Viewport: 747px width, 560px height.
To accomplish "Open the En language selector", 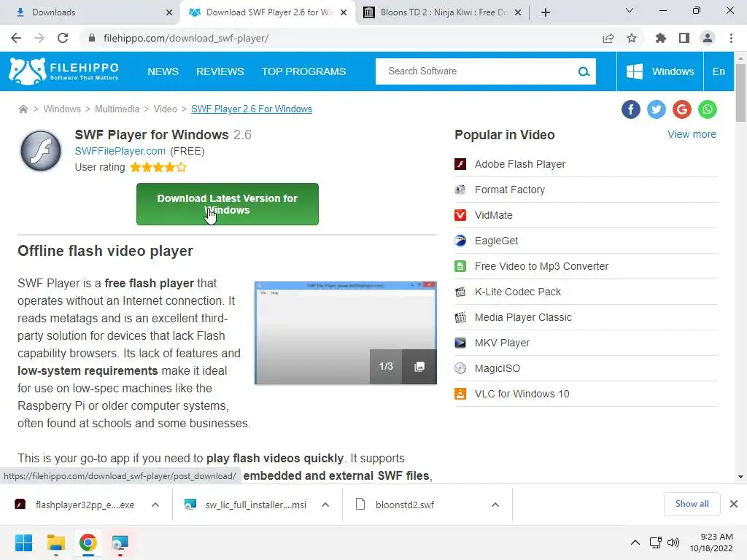I will [719, 71].
